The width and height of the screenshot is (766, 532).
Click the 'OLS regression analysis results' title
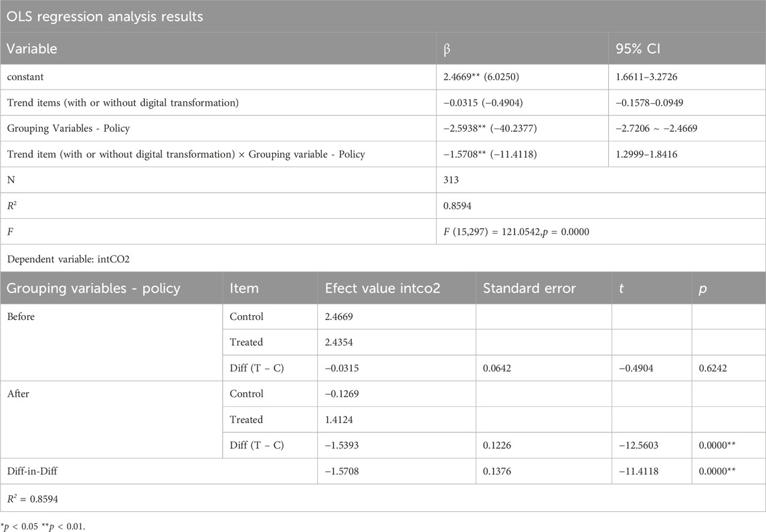pos(104,17)
